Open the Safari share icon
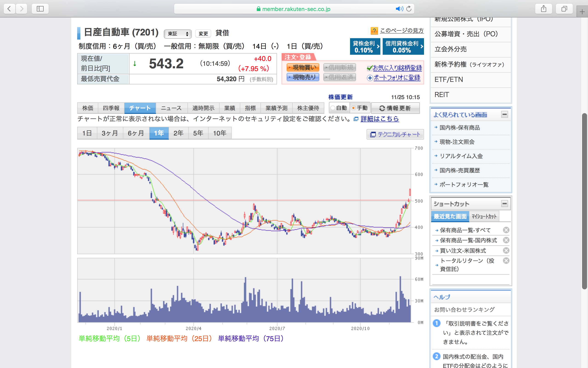Image resolution: width=588 pixels, height=368 pixels. tap(544, 9)
